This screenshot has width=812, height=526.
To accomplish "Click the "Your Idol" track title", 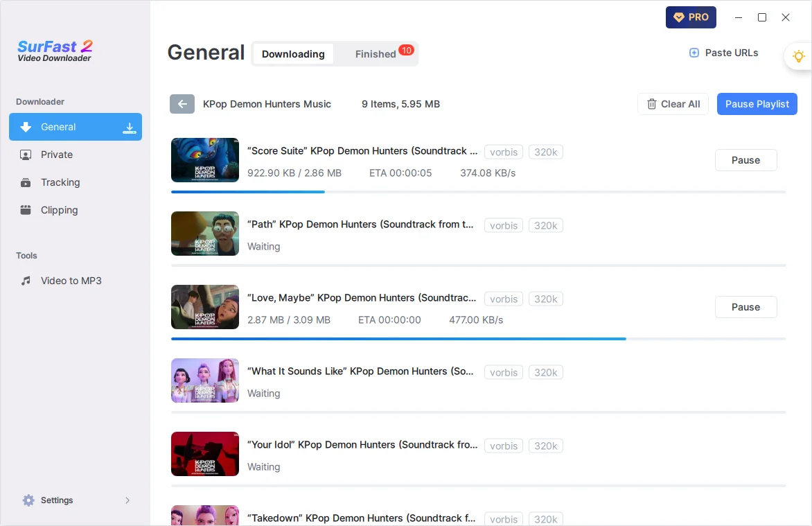I will tap(362, 445).
